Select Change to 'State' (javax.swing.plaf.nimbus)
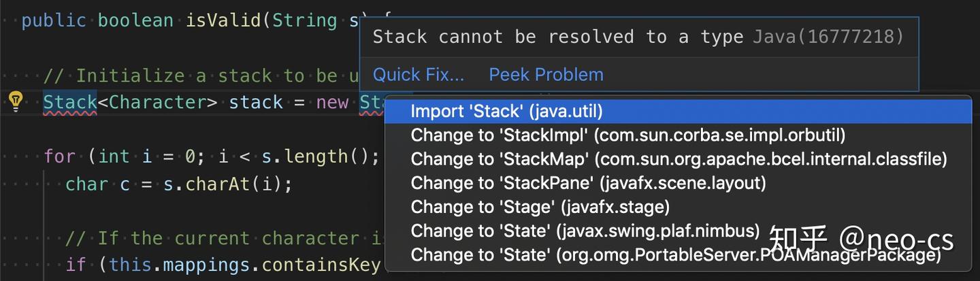Screen dimensions: 980x281 click(x=585, y=231)
